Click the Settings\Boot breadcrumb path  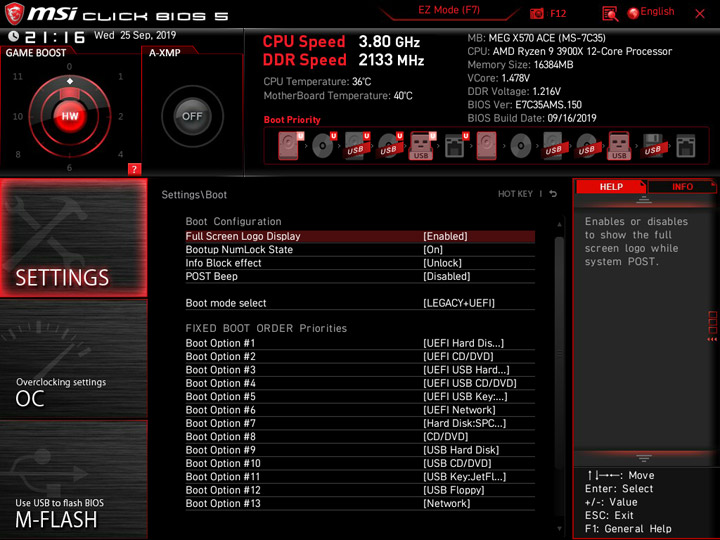[x=194, y=195]
